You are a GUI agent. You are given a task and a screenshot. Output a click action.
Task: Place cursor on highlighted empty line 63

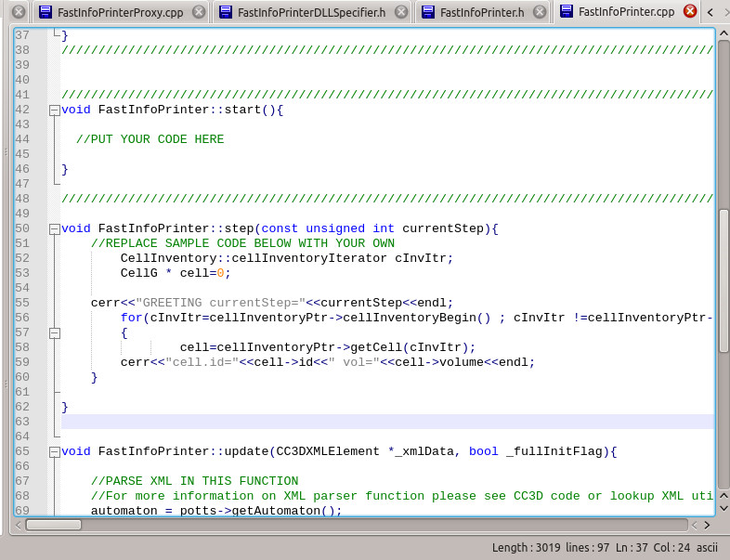[x=372, y=422]
